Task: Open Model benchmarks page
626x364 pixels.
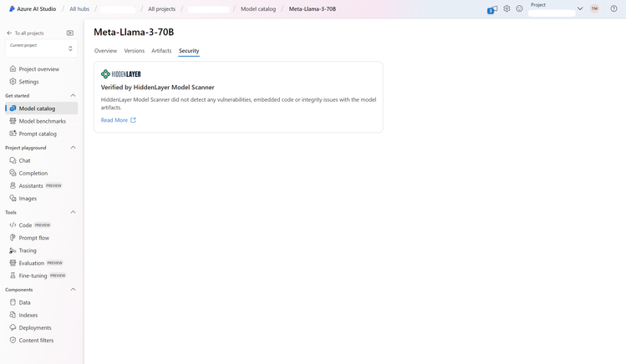Action: pyautogui.click(x=43, y=121)
